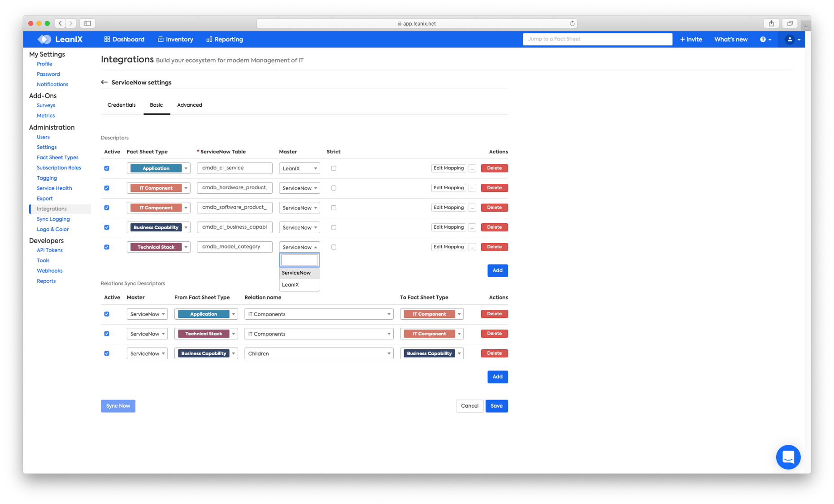This screenshot has height=504, width=834.
Task: Open the Inventory section
Action: [175, 39]
